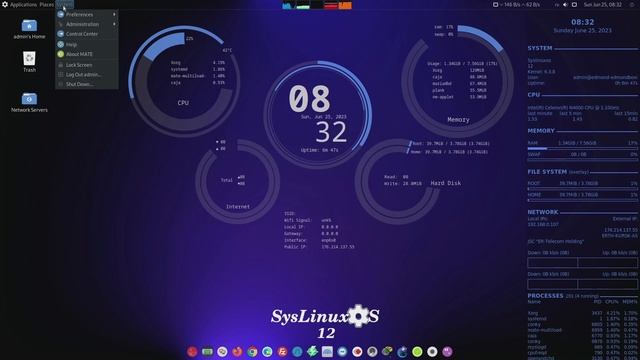Click the Hard Disk gauge label
The height and width of the screenshot is (360, 640).
[x=446, y=183]
